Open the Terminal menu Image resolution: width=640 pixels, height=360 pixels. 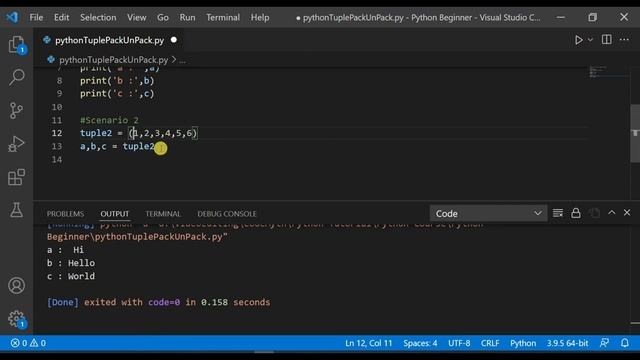pyautogui.click(x=223, y=18)
